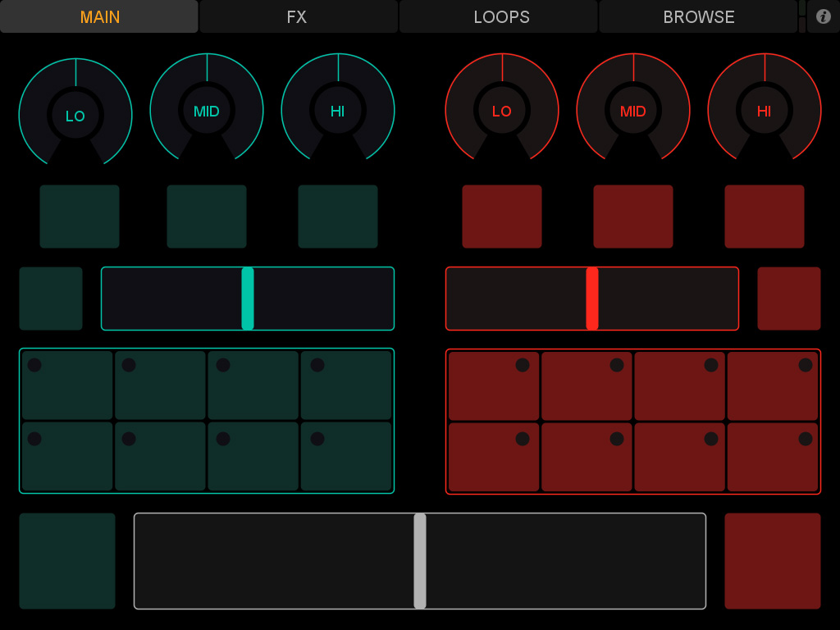Click the red LO knob
Screen dimensions: 840x630
(x=502, y=111)
